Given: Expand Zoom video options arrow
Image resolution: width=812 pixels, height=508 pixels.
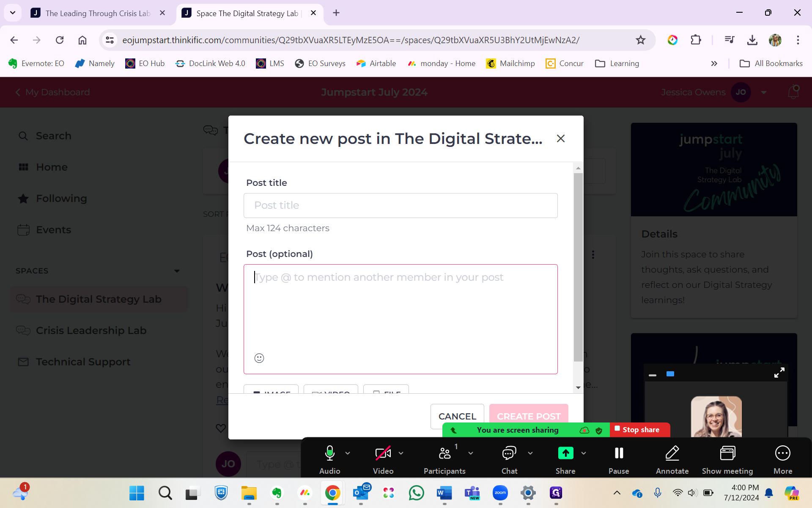Looking at the screenshot, I should (401, 453).
